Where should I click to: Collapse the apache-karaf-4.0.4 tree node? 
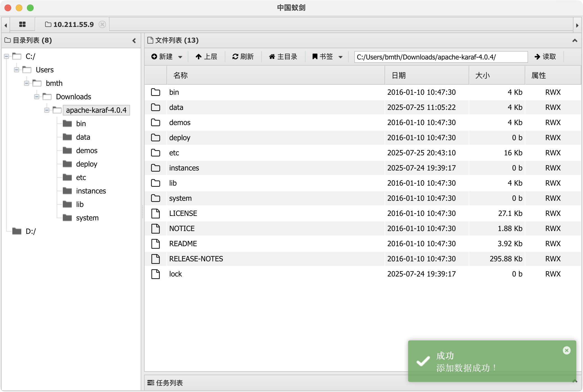(47, 110)
